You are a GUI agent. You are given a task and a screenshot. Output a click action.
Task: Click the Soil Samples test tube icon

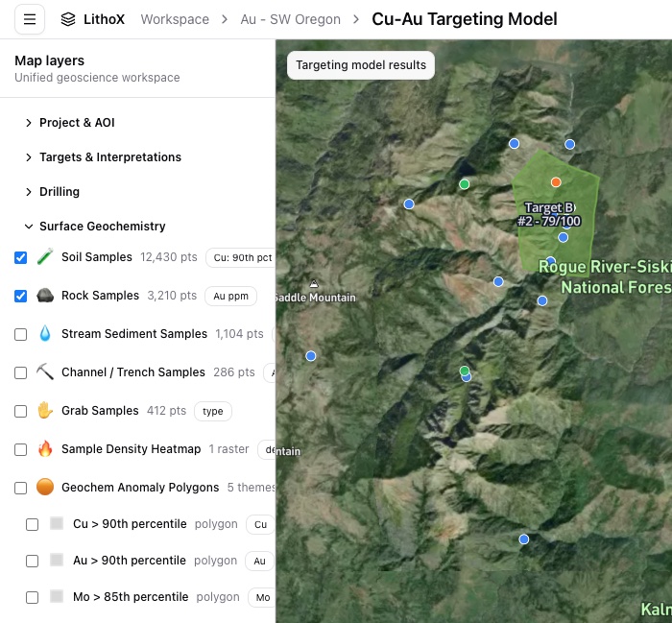(x=45, y=256)
